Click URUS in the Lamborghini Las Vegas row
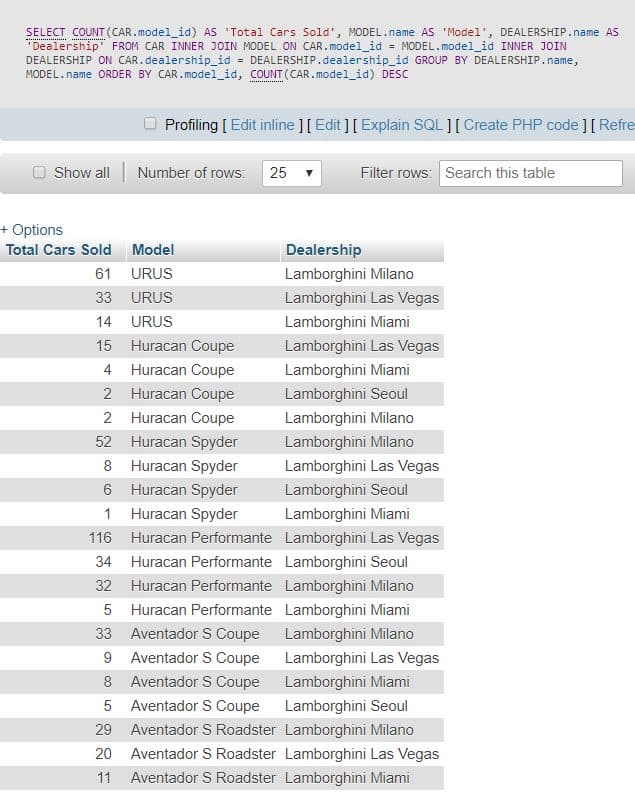The image size is (635, 794). pos(151,298)
